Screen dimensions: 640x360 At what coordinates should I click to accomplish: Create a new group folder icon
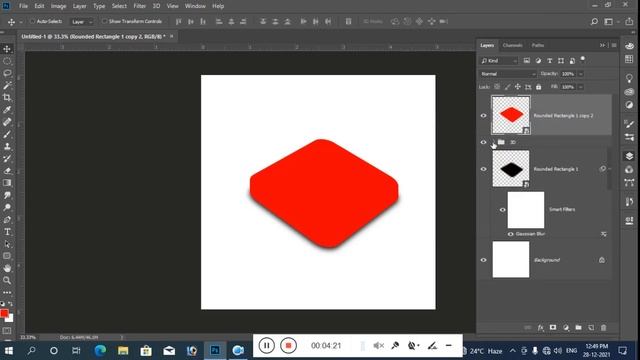[578, 328]
